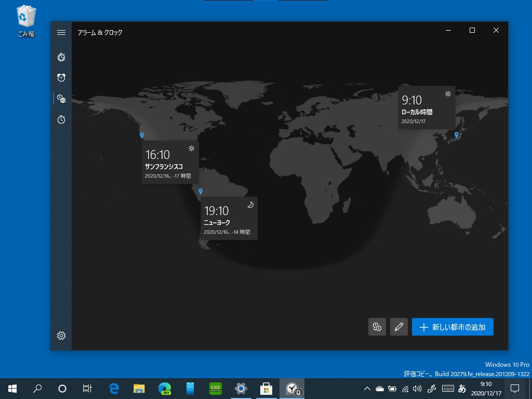
Task: Click the sun icon on San Francisco card
Action: coord(191,148)
